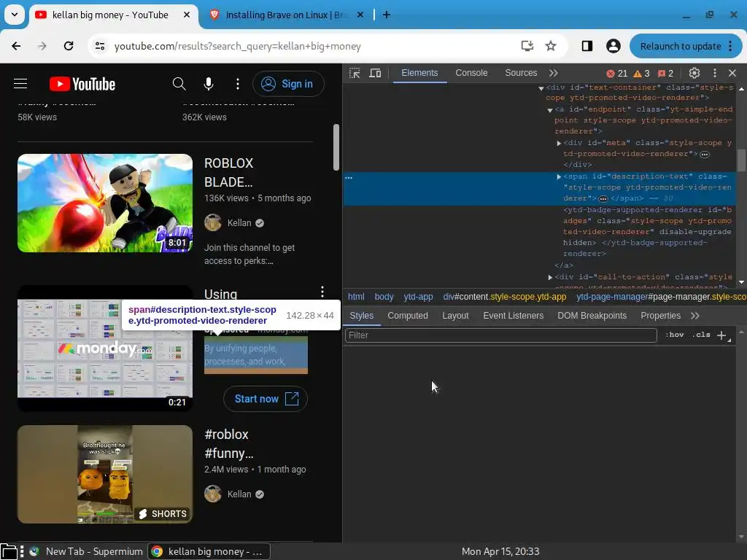Switch to the Console panel tab

pos(471,73)
